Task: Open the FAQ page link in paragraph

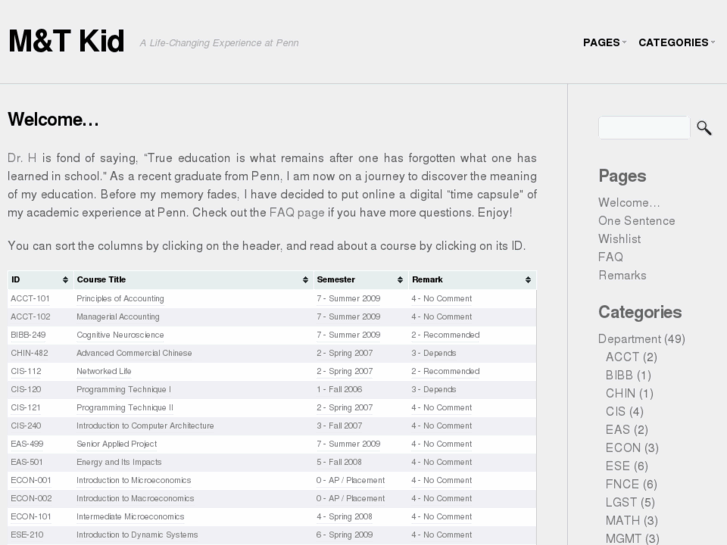Action: pyautogui.click(x=296, y=213)
